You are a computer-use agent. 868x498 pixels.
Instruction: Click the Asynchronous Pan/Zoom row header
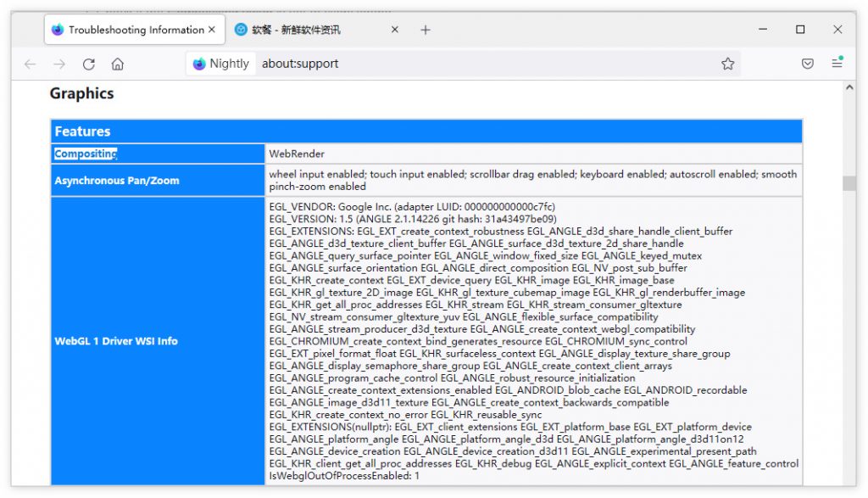click(x=117, y=181)
